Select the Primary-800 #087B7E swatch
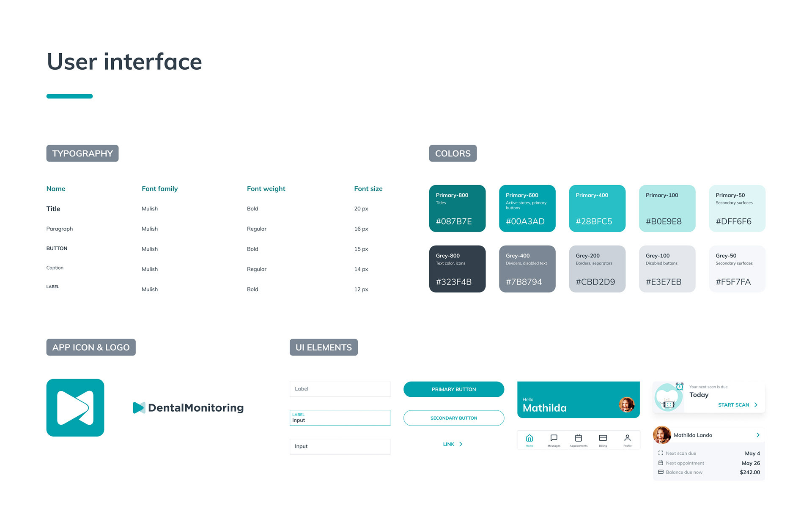 (457, 208)
